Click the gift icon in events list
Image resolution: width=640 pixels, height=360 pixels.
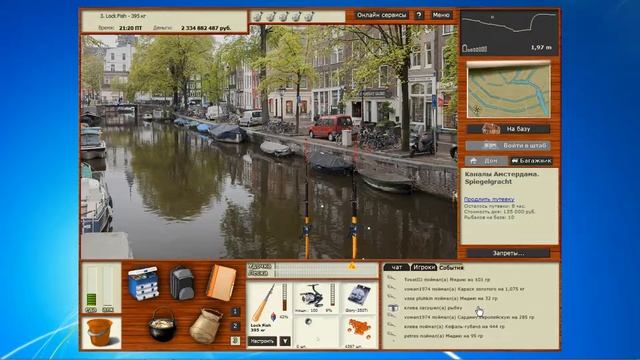click(393, 308)
